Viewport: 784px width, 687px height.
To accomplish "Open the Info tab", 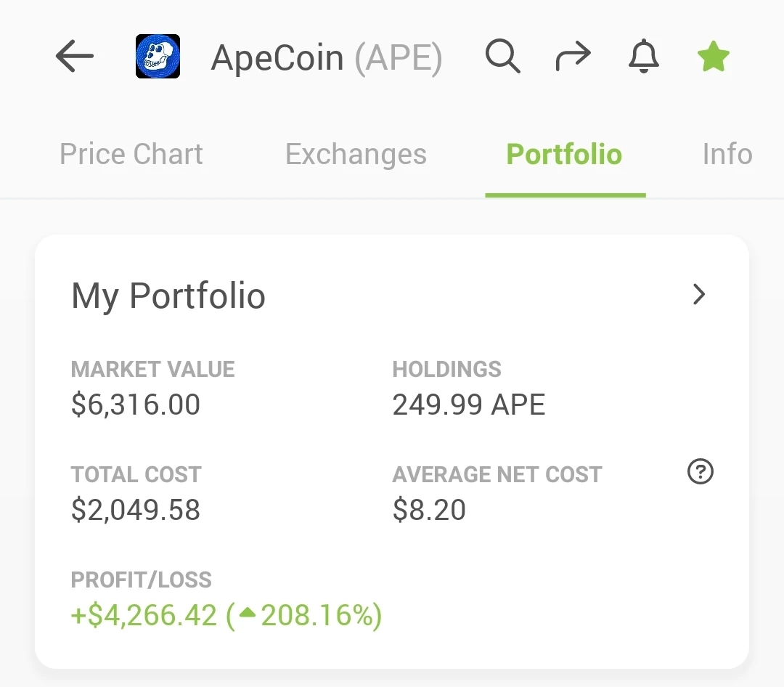I will [x=727, y=154].
